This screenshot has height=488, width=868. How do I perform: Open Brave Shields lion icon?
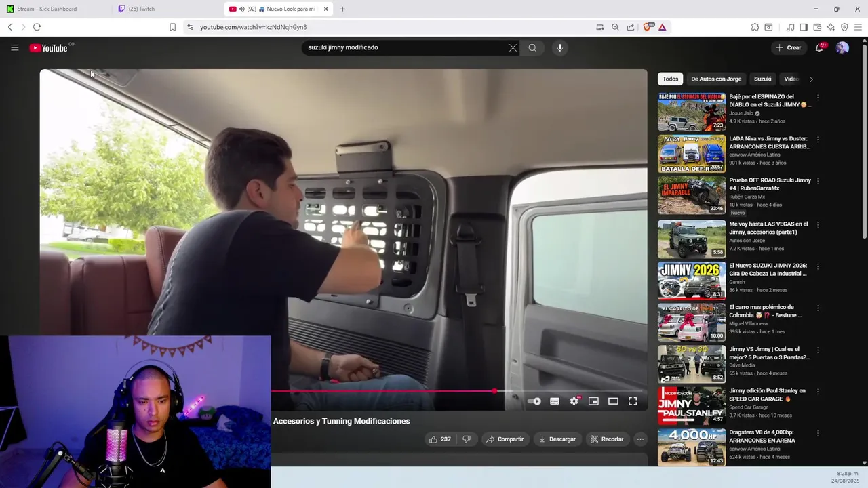point(647,27)
